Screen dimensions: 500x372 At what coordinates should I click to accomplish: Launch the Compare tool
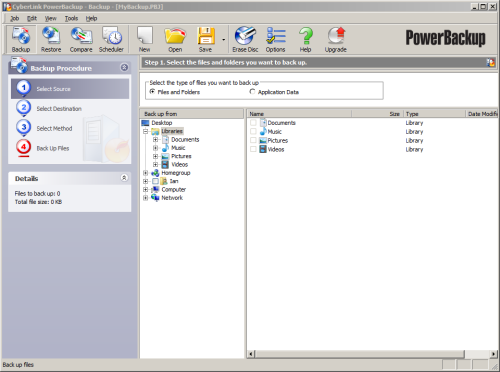click(81, 39)
